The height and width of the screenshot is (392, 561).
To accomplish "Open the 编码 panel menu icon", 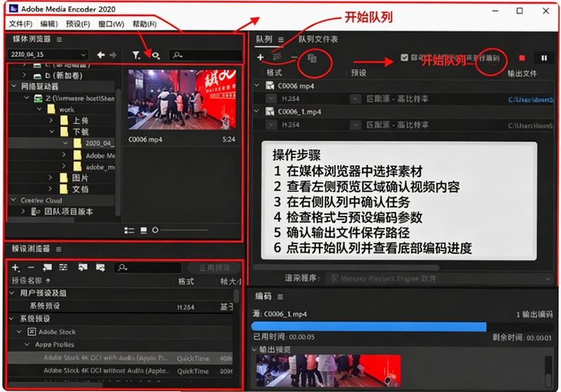I will tap(280, 297).
